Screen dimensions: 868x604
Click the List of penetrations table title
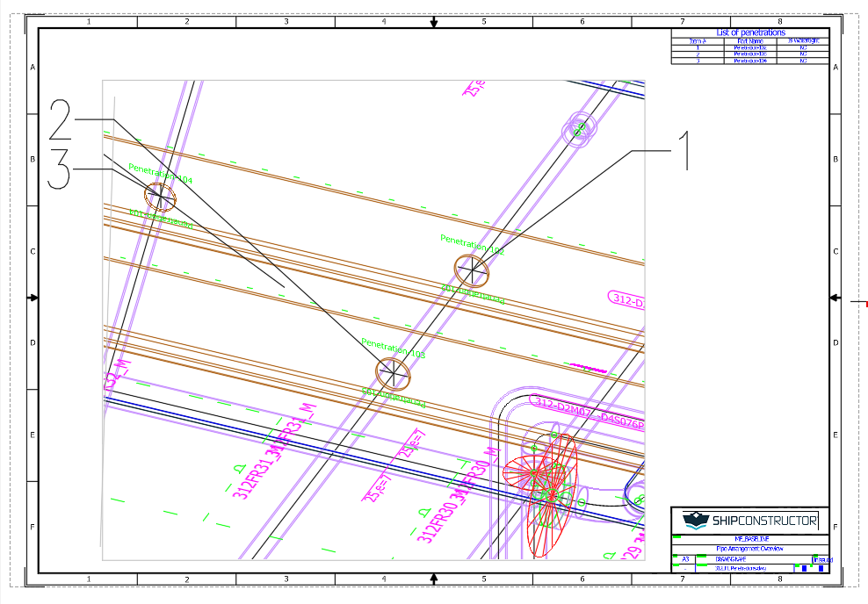click(750, 32)
